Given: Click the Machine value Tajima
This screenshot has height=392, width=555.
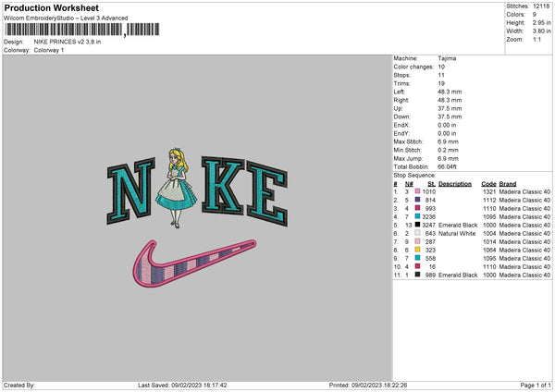Looking at the screenshot, I should tap(447, 58).
